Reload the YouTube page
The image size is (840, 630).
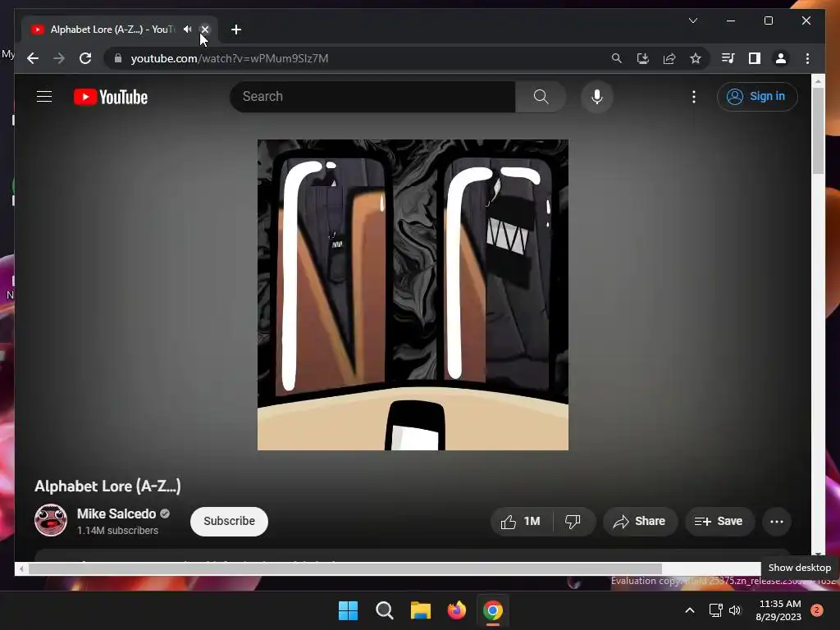[x=85, y=58]
